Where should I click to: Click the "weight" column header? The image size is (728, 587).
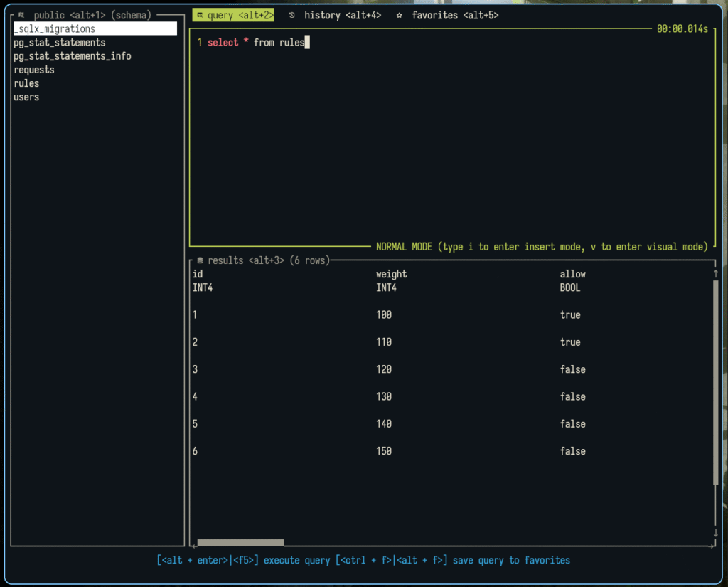(x=391, y=274)
